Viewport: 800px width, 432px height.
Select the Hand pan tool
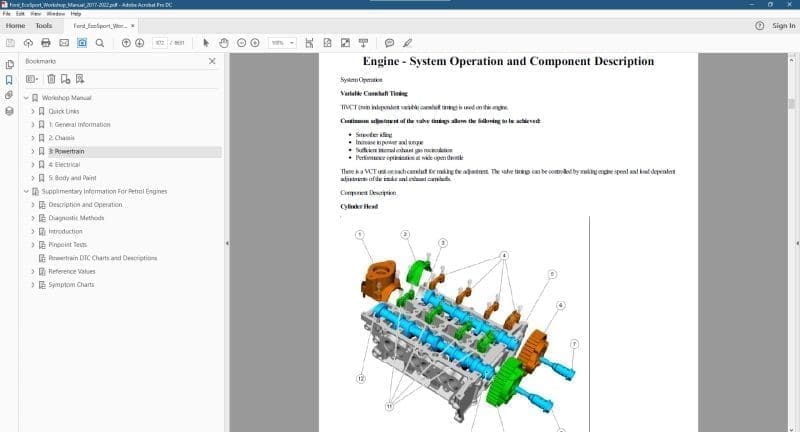coord(224,43)
